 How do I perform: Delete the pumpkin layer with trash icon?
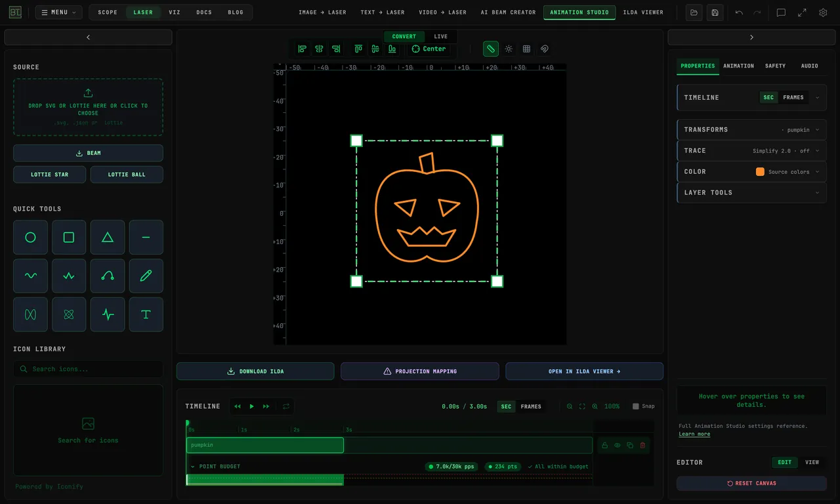pos(642,446)
